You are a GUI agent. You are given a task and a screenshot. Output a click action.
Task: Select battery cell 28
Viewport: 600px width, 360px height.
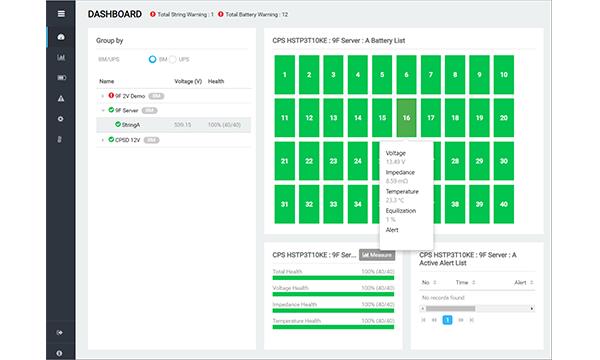coord(455,161)
